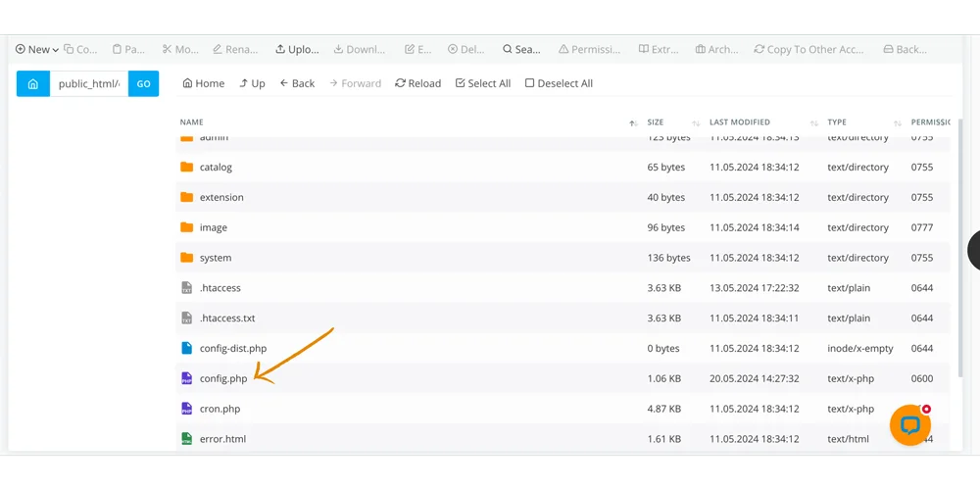The height and width of the screenshot is (490, 980).
Task: Reload the file list
Action: click(x=418, y=83)
